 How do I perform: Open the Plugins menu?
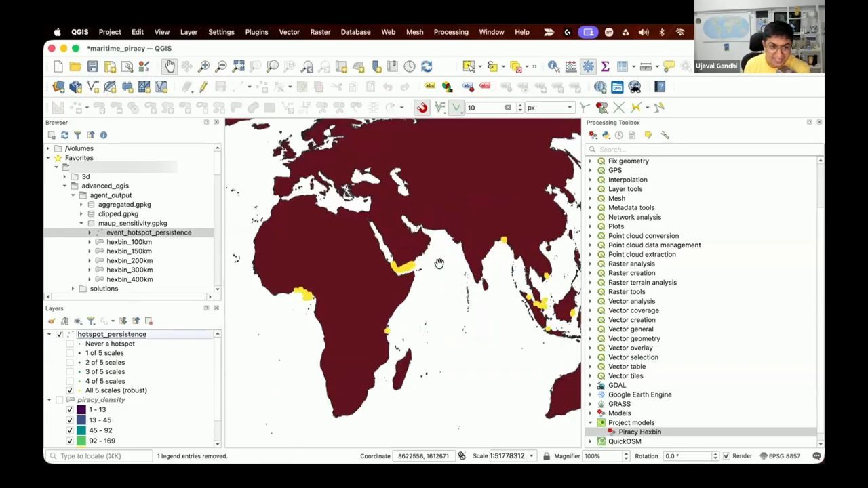(256, 32)
